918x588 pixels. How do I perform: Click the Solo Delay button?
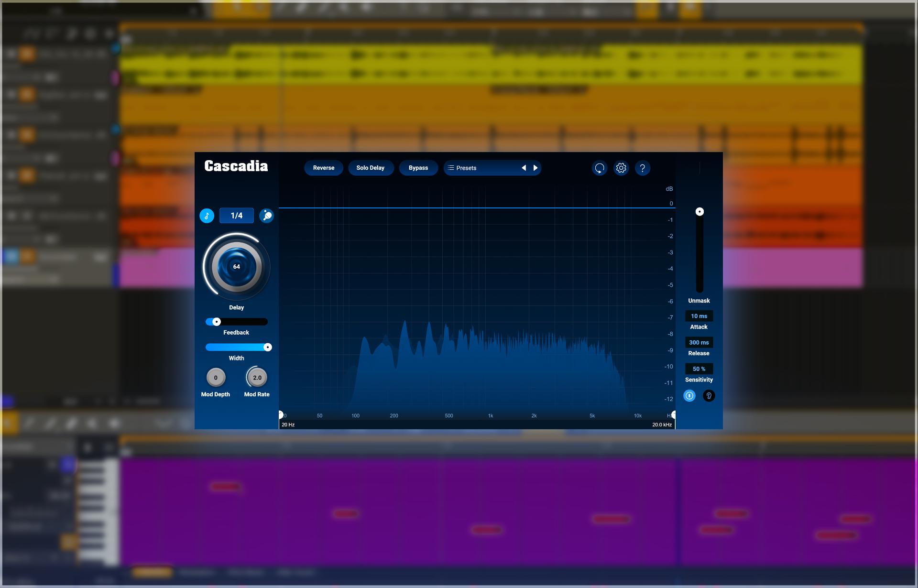(x=371, y=168)
